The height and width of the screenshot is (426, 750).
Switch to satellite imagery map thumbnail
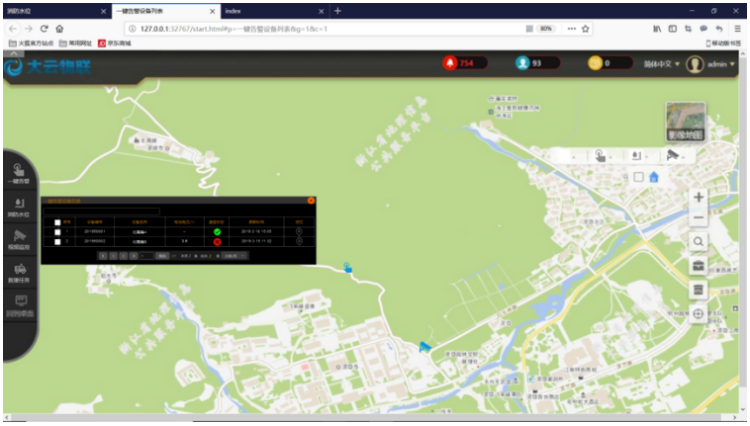tap(685, 121)
